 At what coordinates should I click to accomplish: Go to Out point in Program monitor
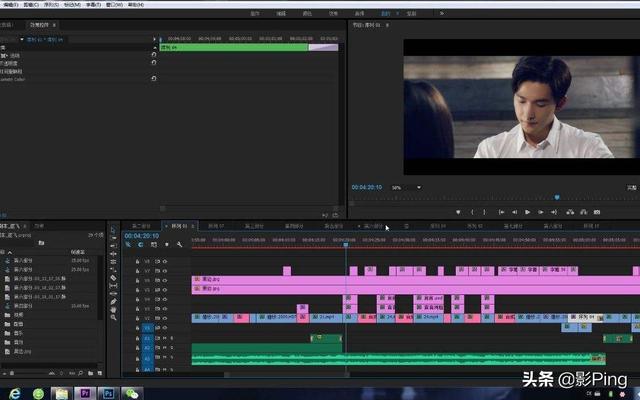554,212
